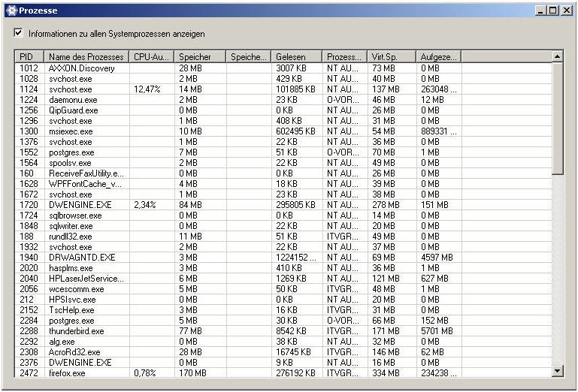Click the Aufgeze... column header

coord(437,57)
